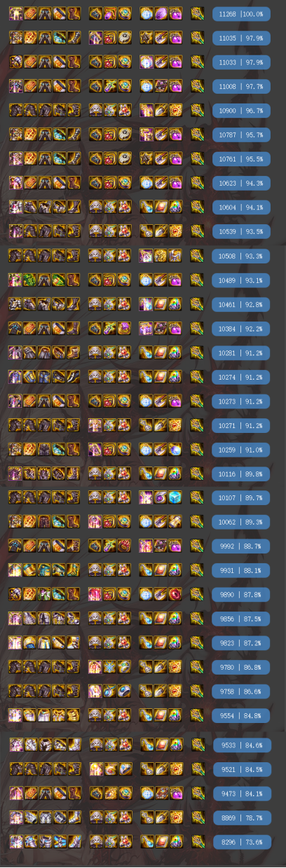The image size is (286, 868).
Task: Select the 10539 | 93.5% result
Action: point(241,231)
